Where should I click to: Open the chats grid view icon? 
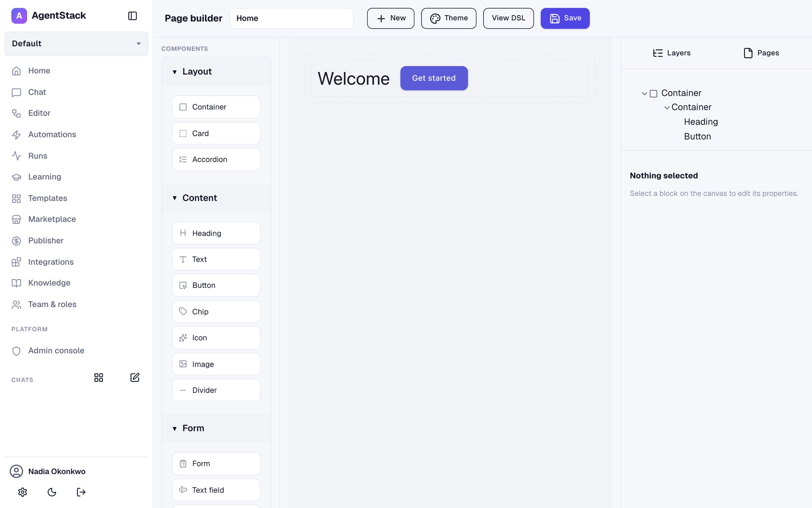tap(98, 377)
